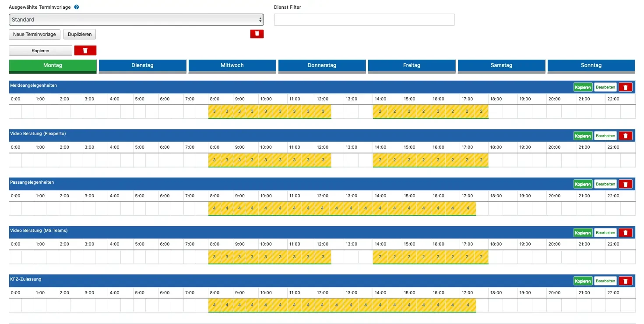Click red trash icon beside wide Kopieren button
The width and height of the screenshot is (644, 324).
(x=85, y=50)
